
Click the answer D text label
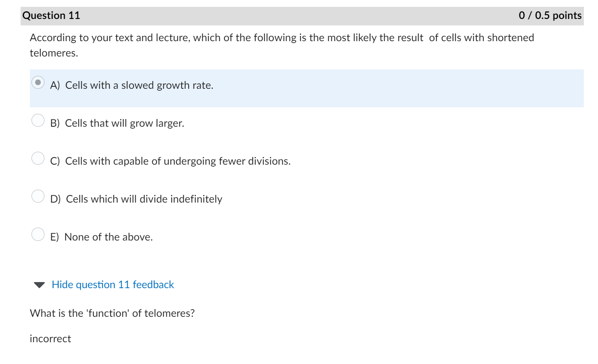(136, 199)
